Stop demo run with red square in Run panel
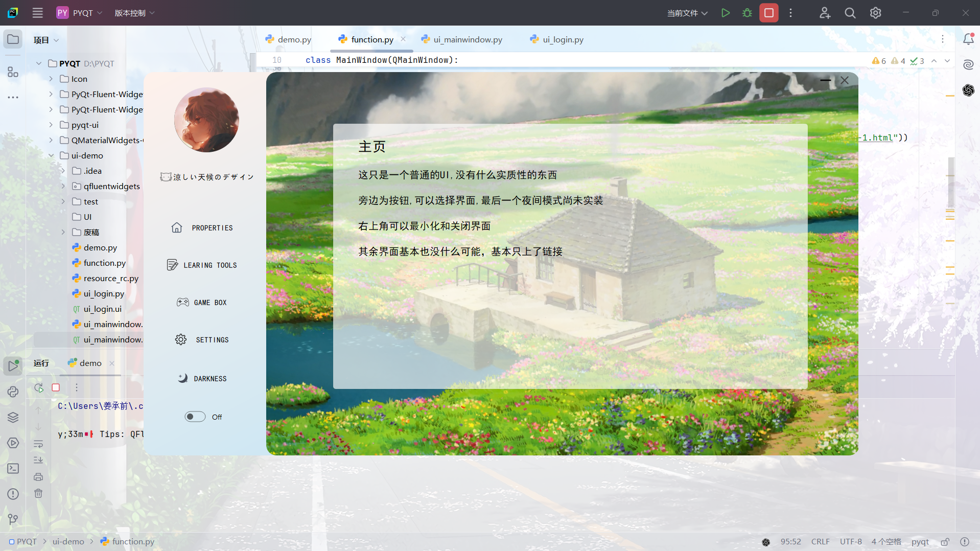The width and height of the screenshot is (980, 551). click(x=56, y=387)
